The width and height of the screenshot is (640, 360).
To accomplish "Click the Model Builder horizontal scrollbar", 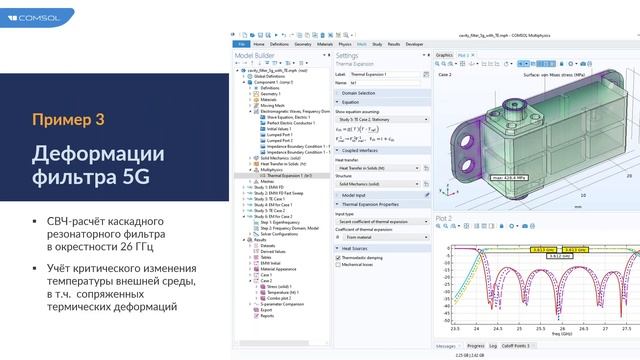I will [273, 343].
